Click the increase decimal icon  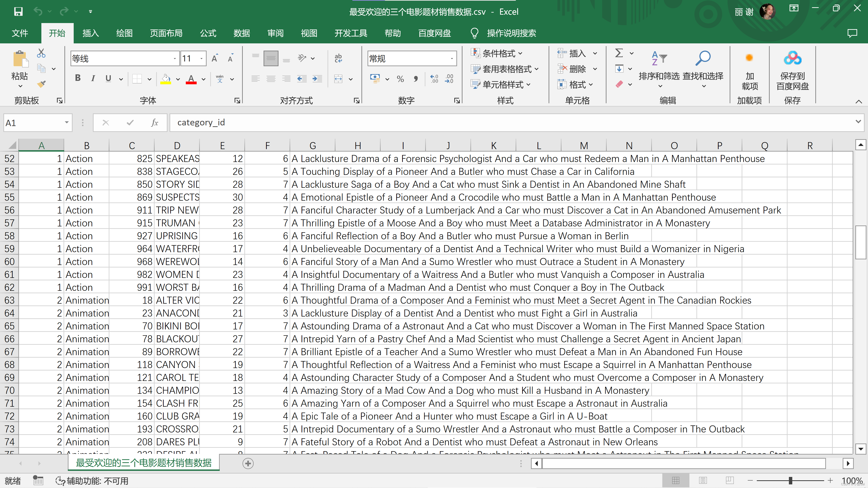click(434, 79)
